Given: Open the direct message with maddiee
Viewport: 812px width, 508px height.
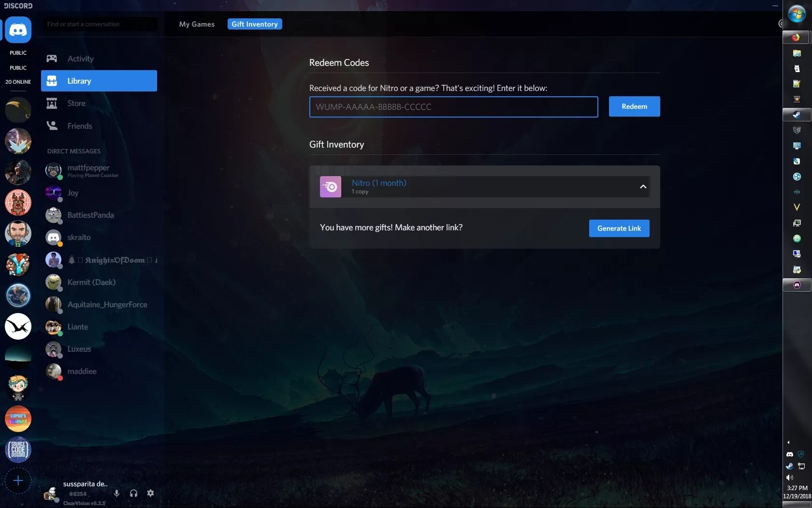Looking at the screenshot, I should click(x=99, y=371).
